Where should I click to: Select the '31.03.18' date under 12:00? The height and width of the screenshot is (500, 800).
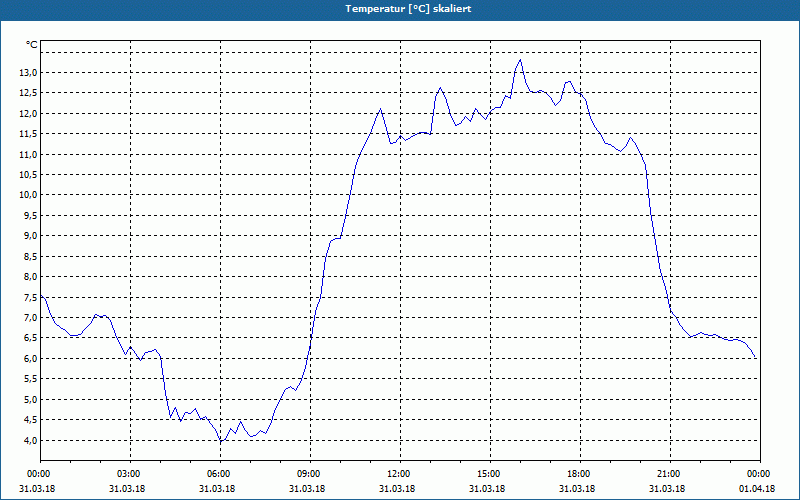[397, 489]
